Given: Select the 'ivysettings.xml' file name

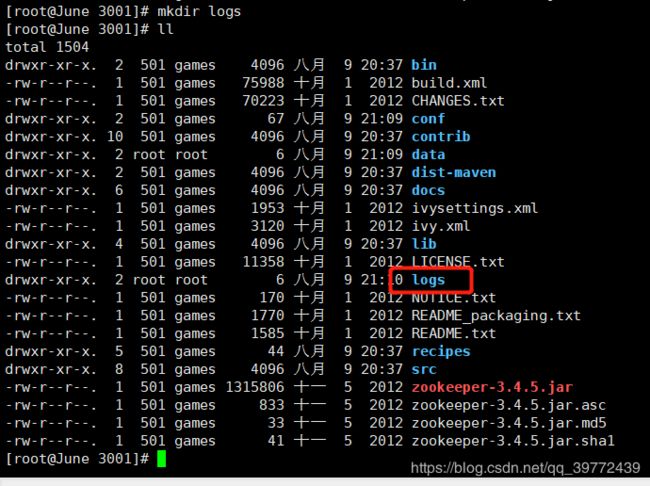Looking at the screenshot, I should [x=475, y=208].
